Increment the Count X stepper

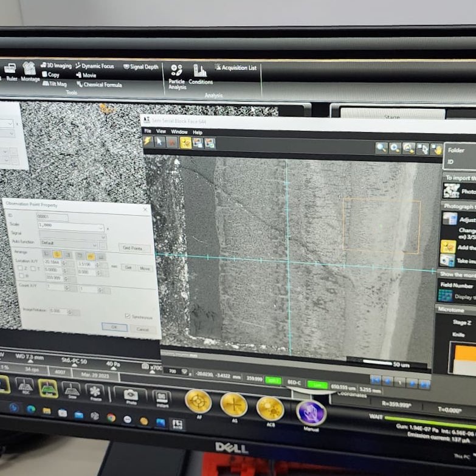click(x=66, y=286)
